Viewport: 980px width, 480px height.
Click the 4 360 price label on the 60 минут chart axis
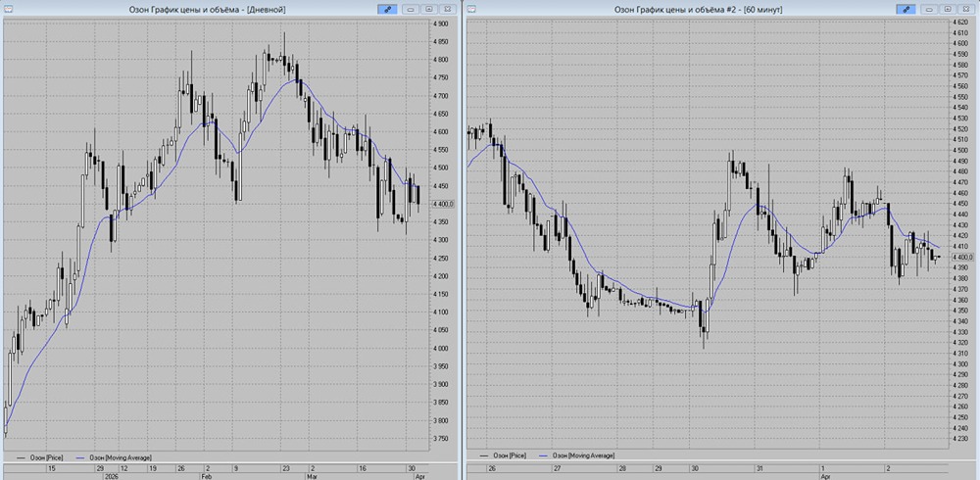[960, 300]
